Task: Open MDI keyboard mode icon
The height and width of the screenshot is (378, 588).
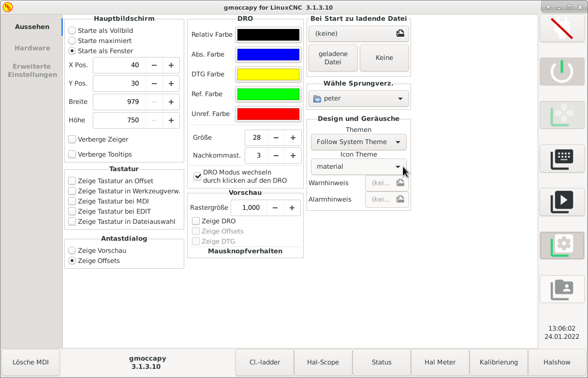Action: (x=562, y=159)
